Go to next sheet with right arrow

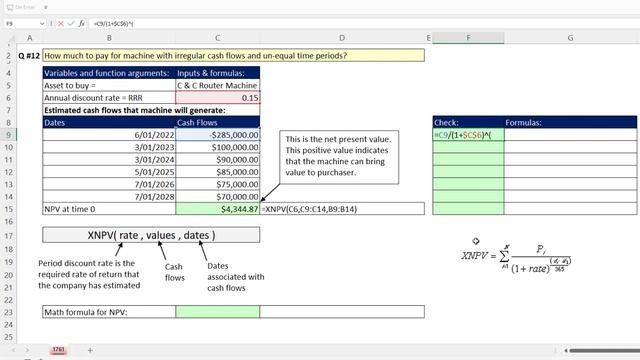tap(27, 350)
